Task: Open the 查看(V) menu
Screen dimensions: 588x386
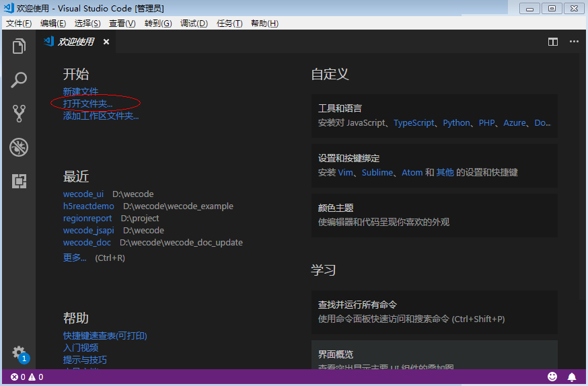Action: pos(122,24)
